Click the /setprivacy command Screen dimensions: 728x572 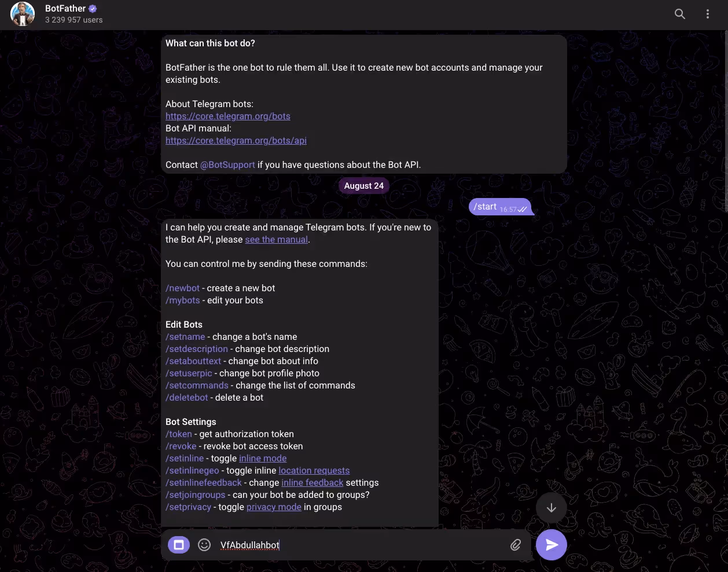(189, 507)
